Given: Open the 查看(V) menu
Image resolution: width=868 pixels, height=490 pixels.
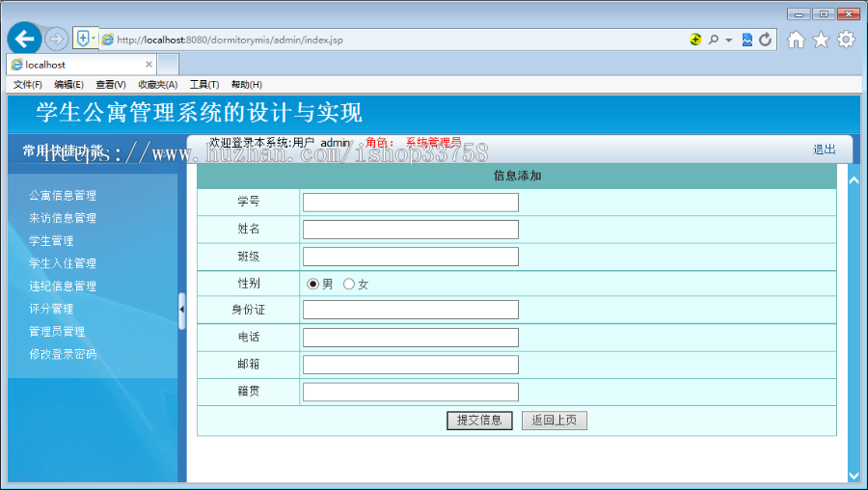Looking at the screenshot, I should (111, 84).
